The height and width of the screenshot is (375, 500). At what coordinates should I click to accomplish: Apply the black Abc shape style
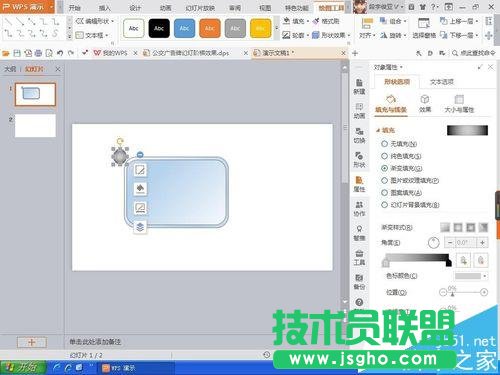coord(159,28)
